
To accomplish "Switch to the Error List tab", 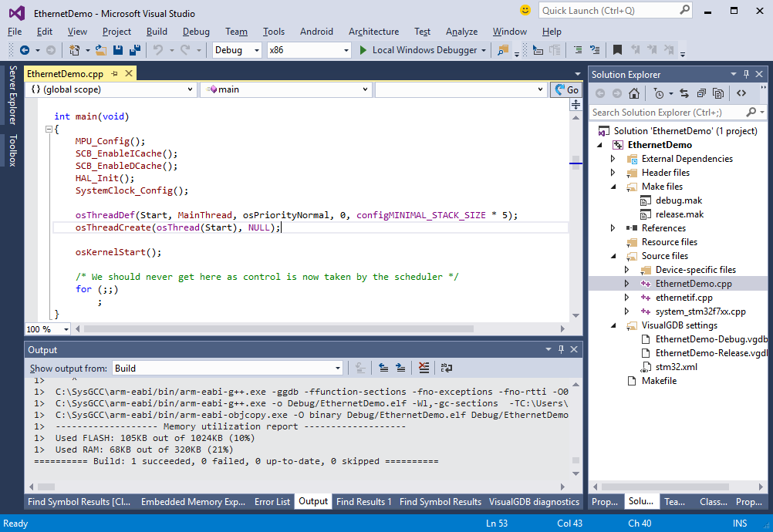I will click(272, 501).
